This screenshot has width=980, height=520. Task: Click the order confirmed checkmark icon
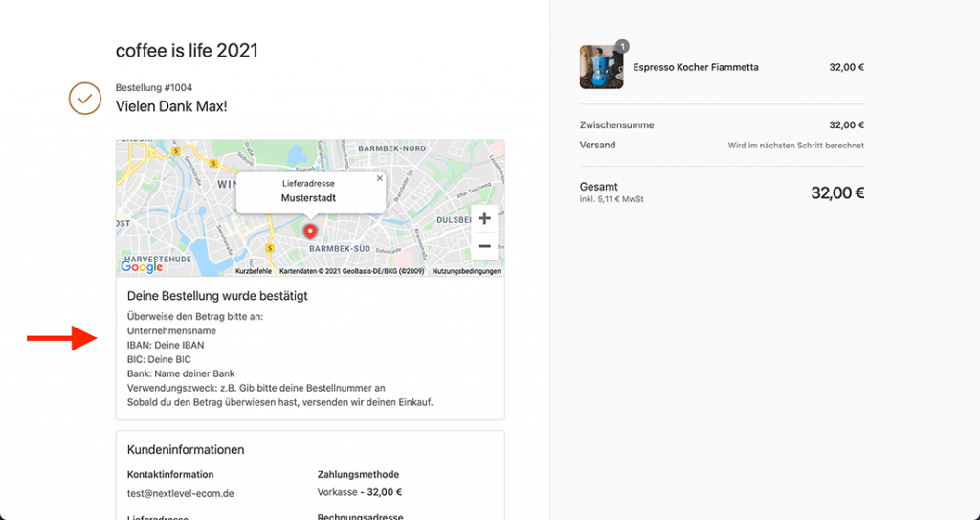coord(85,99)
